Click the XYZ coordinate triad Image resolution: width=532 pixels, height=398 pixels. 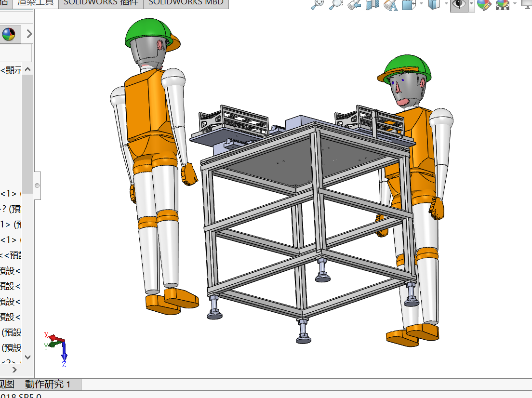click(56, 349)
